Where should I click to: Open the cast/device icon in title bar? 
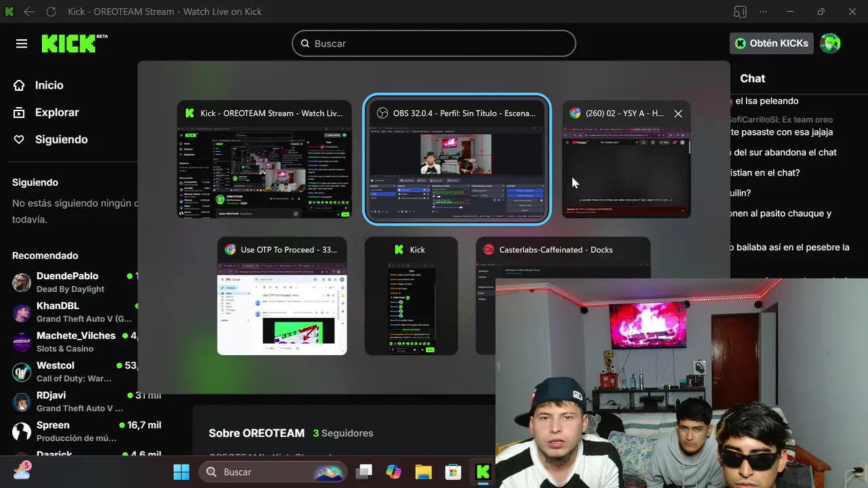(740, 12)
